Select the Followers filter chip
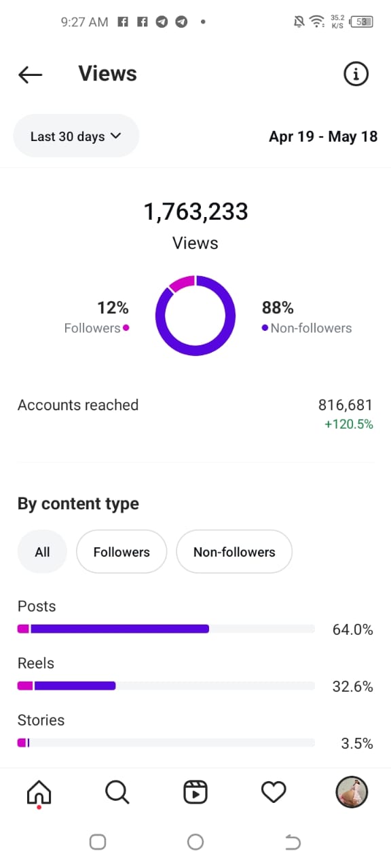The image size is (391, 868). 122,552
